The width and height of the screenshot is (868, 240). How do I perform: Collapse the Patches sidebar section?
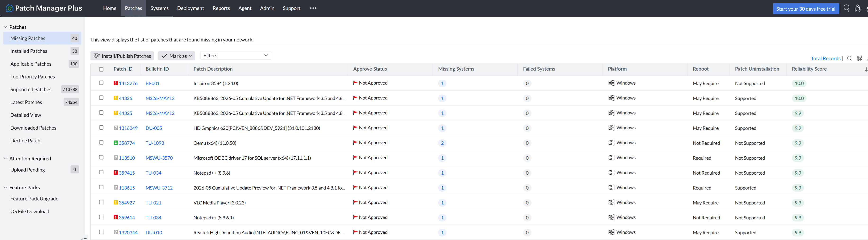coord(5,27)
